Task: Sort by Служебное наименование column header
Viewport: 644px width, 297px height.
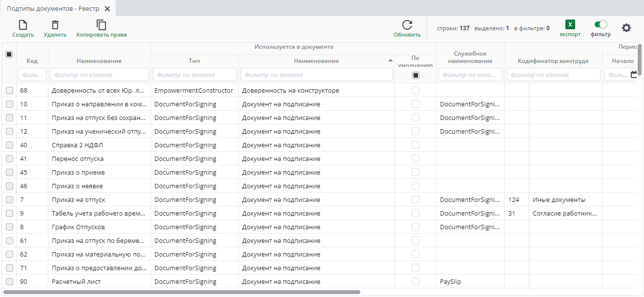Action: [x=470, y=57]
